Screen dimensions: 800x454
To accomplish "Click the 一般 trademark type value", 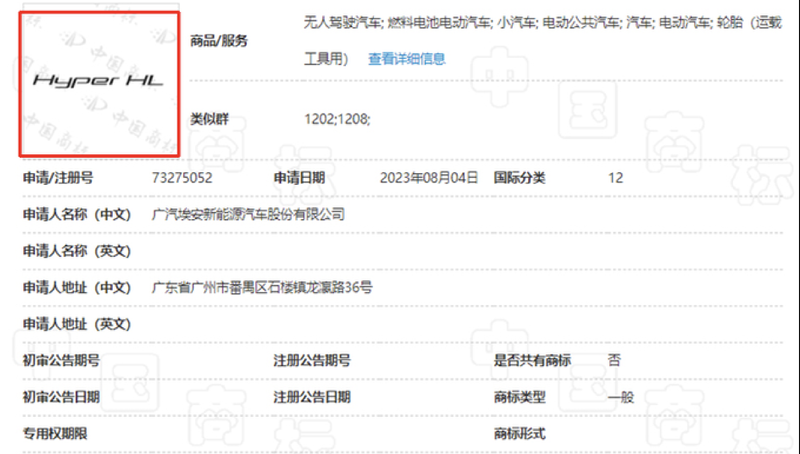I will pyautogui.click(x=620, y=397).
